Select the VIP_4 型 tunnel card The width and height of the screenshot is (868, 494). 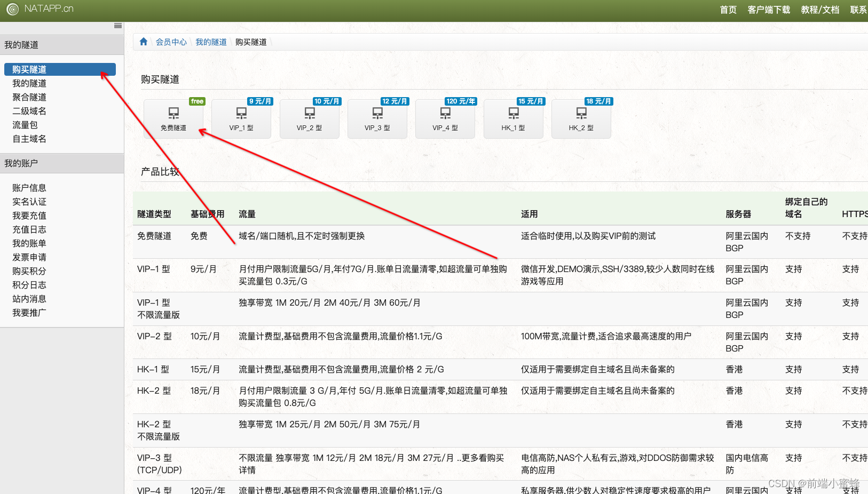445,119
